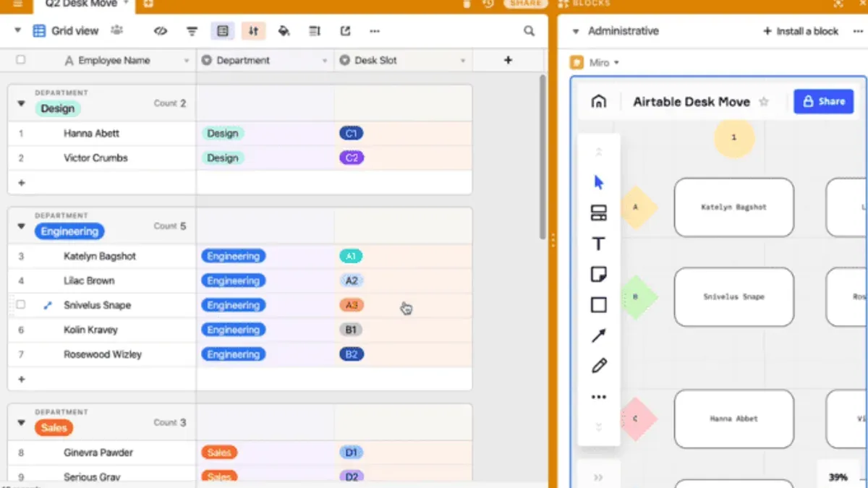This screenshot has height=488, width=868.
Task: Collapse the Engineering department group
Action: point(21,226)
